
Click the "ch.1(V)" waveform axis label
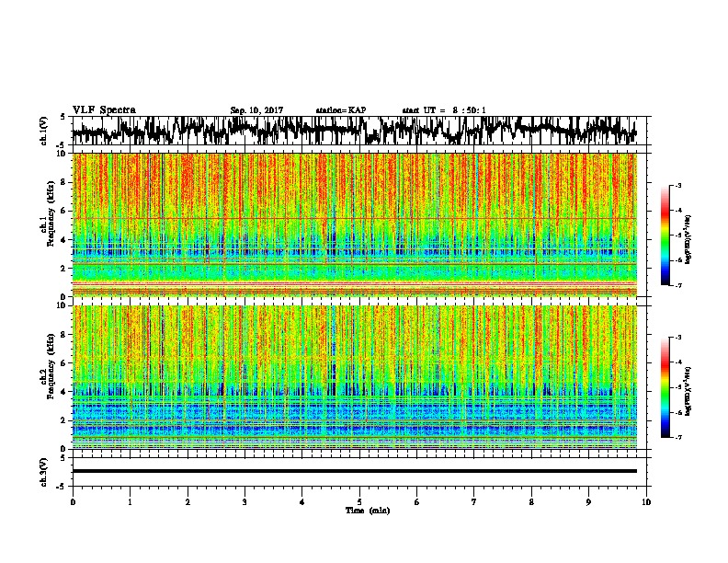pyautogui.click(x=44, y=131)
